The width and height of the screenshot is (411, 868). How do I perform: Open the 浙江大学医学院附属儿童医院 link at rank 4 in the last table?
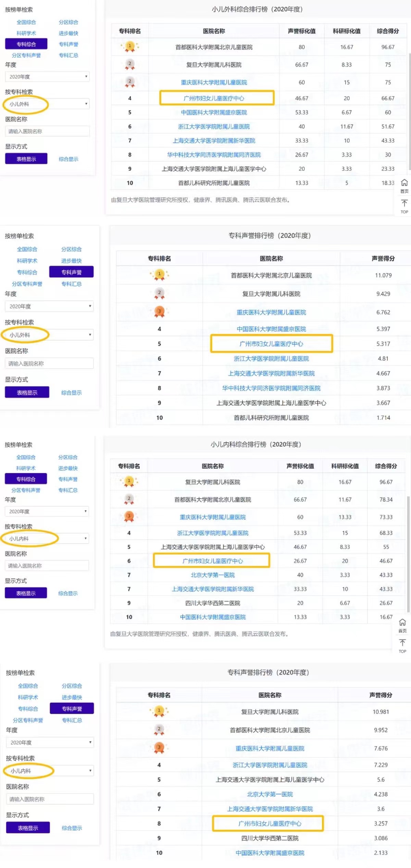[270, 765]
